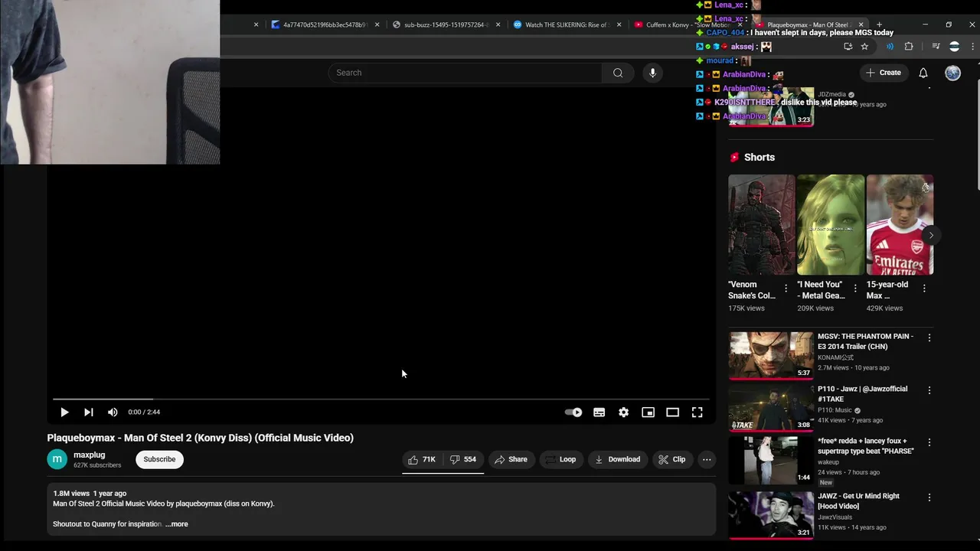Click the blue sound-wave extension icon
This screenshot has width=980, height=551.
[890, 47]
